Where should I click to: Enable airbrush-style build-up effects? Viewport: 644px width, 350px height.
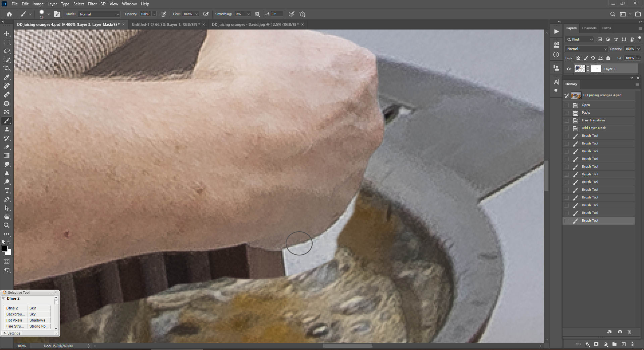click(206, 14)
